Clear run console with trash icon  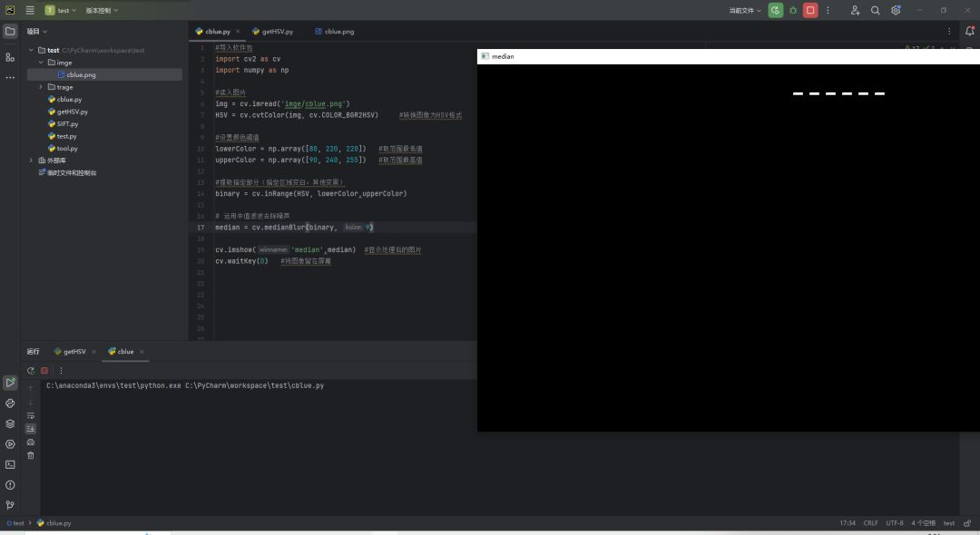point(30,455)
